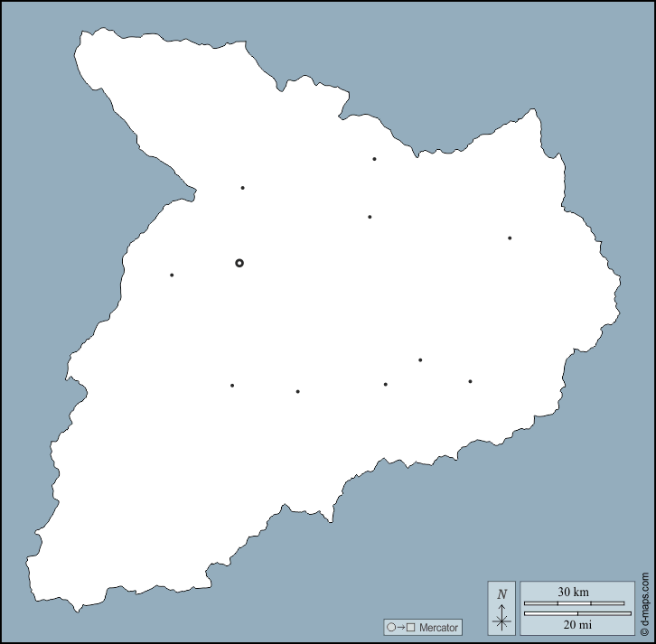The height and width of the screenshot is (644, 656).
Task: Click the 30 km scale label
Action: (573, 592)
